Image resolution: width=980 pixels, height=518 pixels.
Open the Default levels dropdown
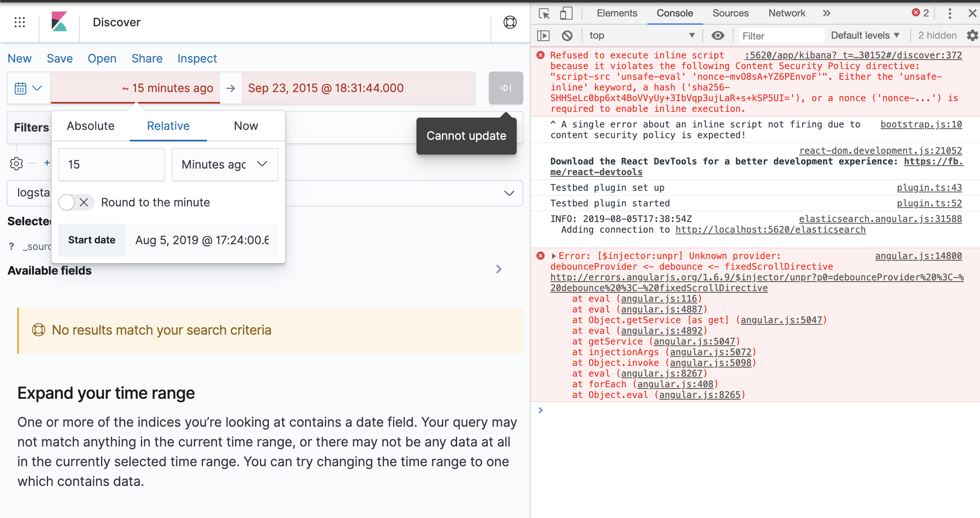[865, 36]
